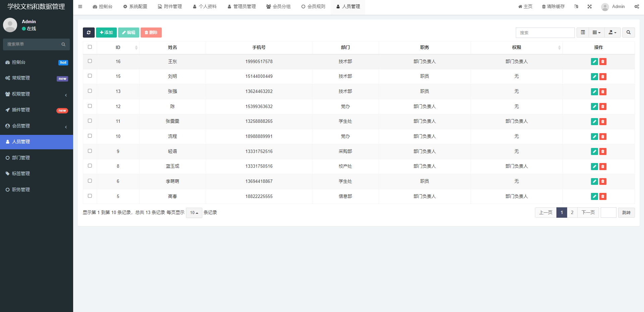Image resolution: width=644 pixels, height=312 pixels.
Task: Check the select-all checkbox in table header
Action: coord(90,47)
